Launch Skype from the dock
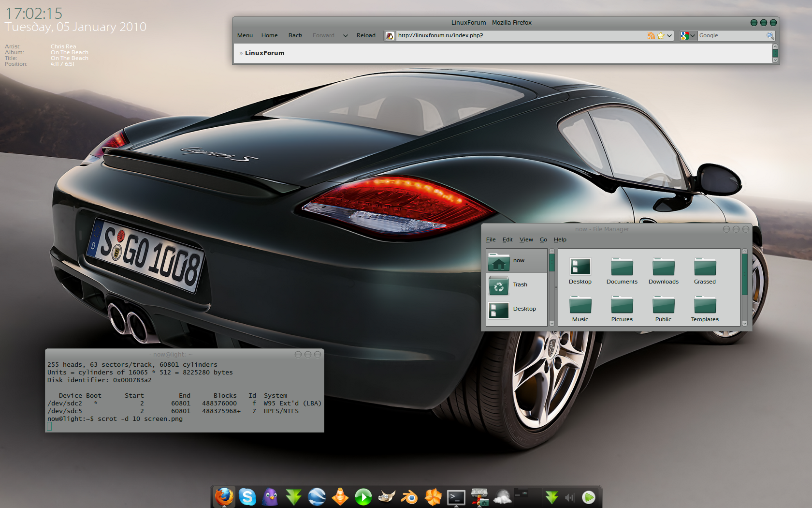The image size is (812, 508). pos(247,497)
